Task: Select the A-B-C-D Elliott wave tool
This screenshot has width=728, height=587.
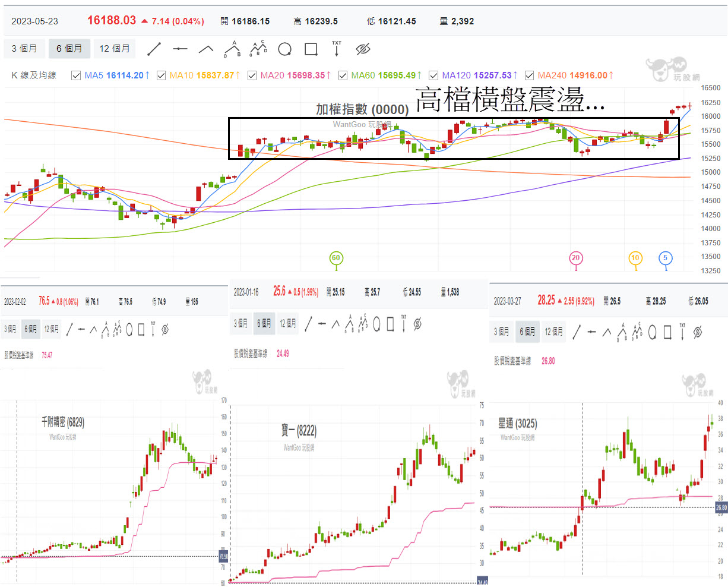Action: click(x=258, y=49)
